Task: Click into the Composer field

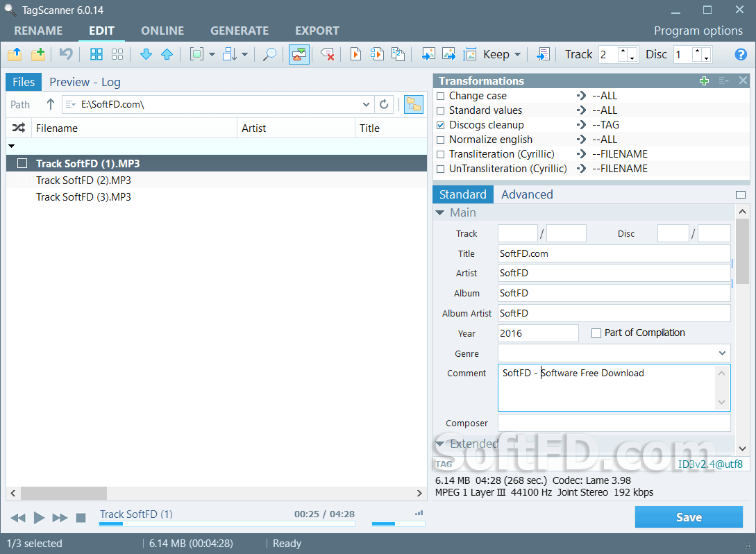Action: pyautogui.click(x=614, y=423)
